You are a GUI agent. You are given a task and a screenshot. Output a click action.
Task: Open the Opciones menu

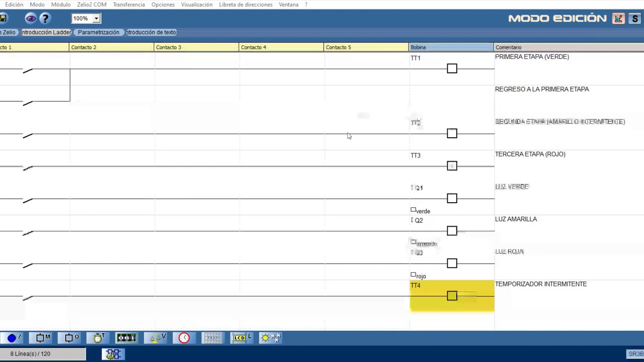[163, 5]
